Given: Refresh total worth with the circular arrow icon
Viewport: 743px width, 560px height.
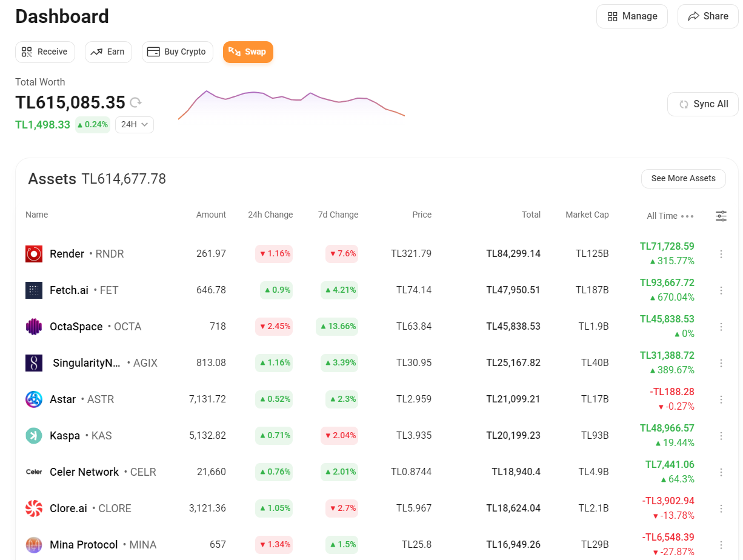Looking at the screenshot, I should pyautogui.click(x=136, y=102).
